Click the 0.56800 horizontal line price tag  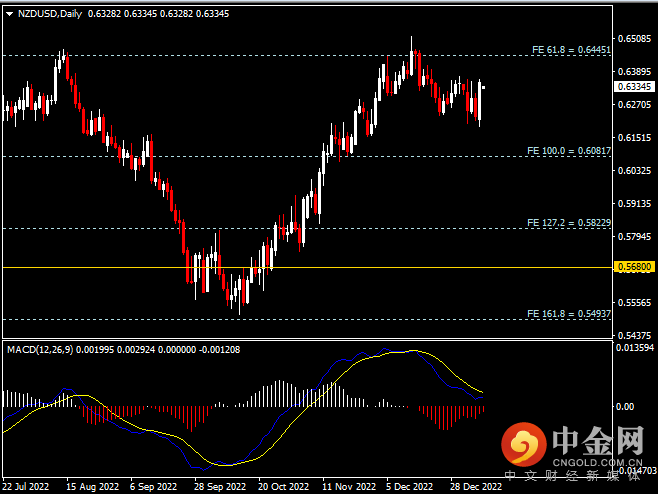[x=632, y=267]
